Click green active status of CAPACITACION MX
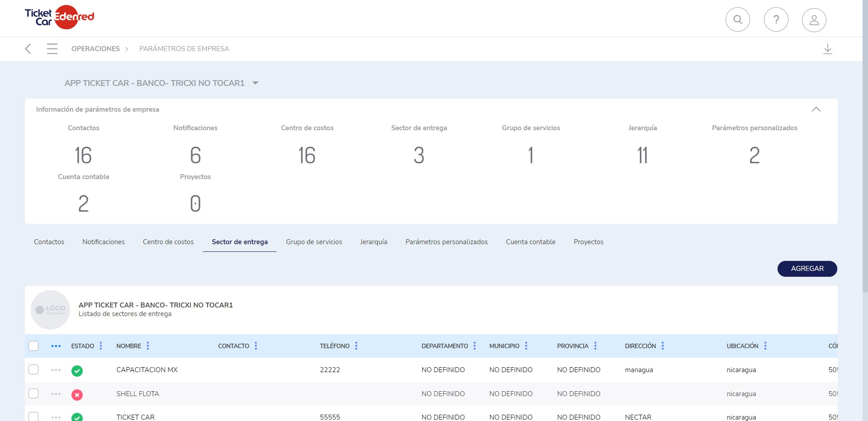The width and height of the screenshot is (868, 421). 77,371
